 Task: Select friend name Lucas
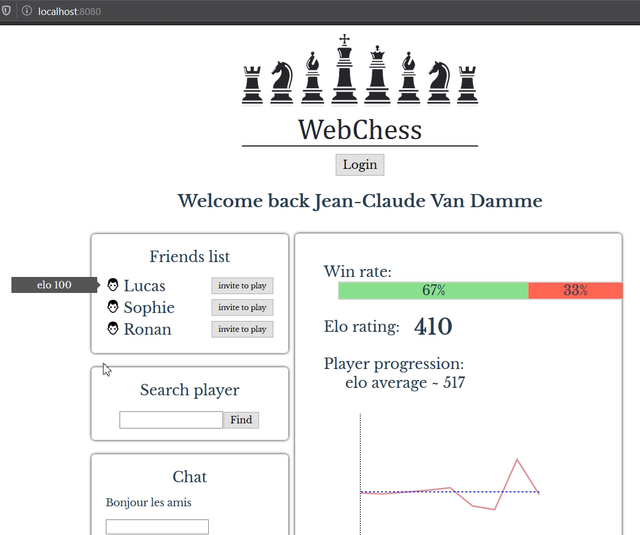coord(144,286)
